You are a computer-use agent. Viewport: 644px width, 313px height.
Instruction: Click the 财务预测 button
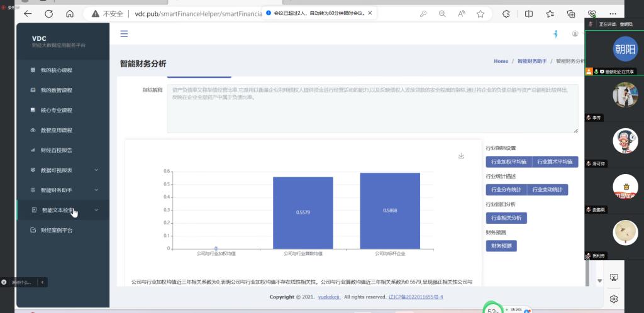501,246
